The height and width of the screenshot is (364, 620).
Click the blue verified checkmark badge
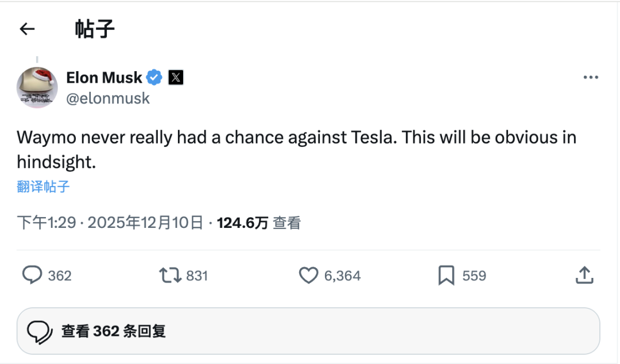pos(154,78)
